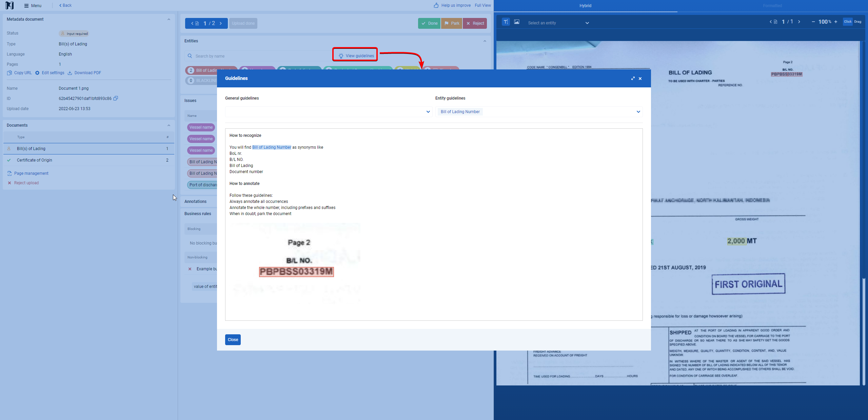Previous page arrow in viewer toolbar

[x=771, y=22]
